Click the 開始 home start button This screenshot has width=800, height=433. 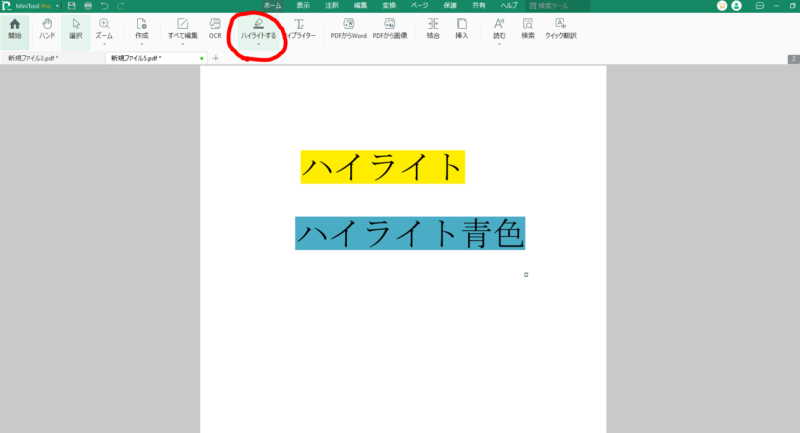click(15, 28)
